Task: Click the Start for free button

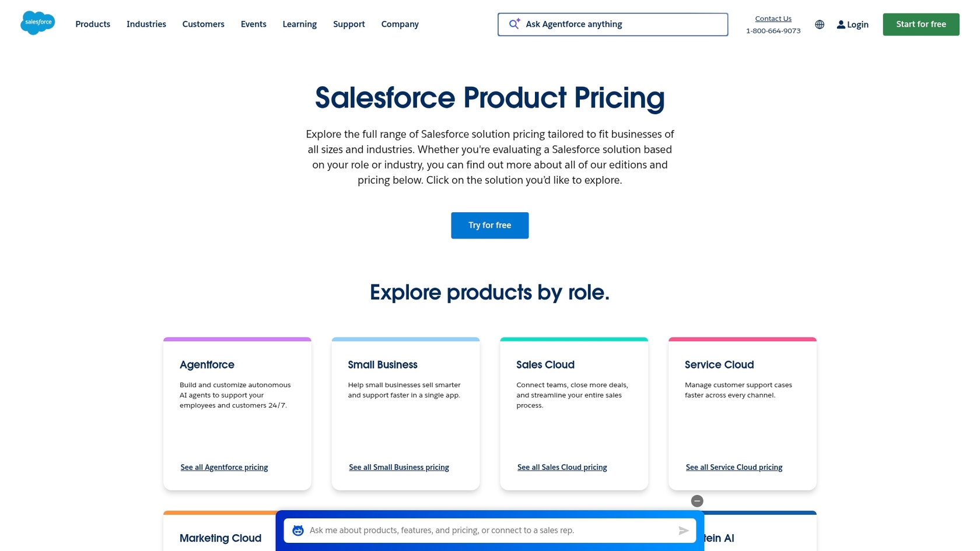Action: [921, 24]
